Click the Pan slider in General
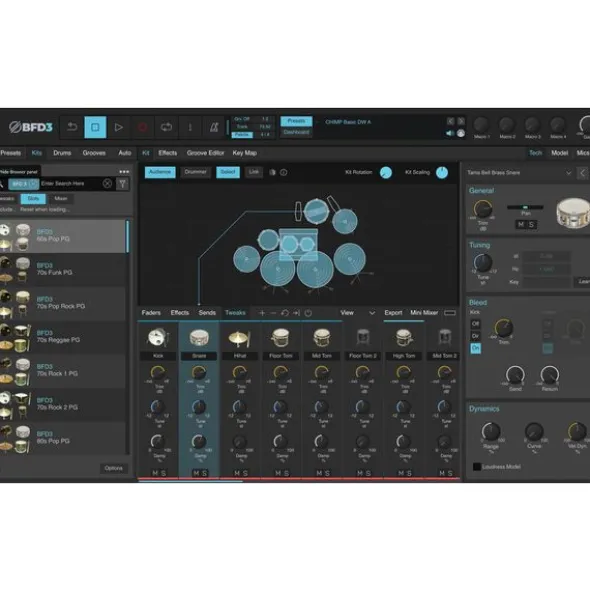 point(525,207)
